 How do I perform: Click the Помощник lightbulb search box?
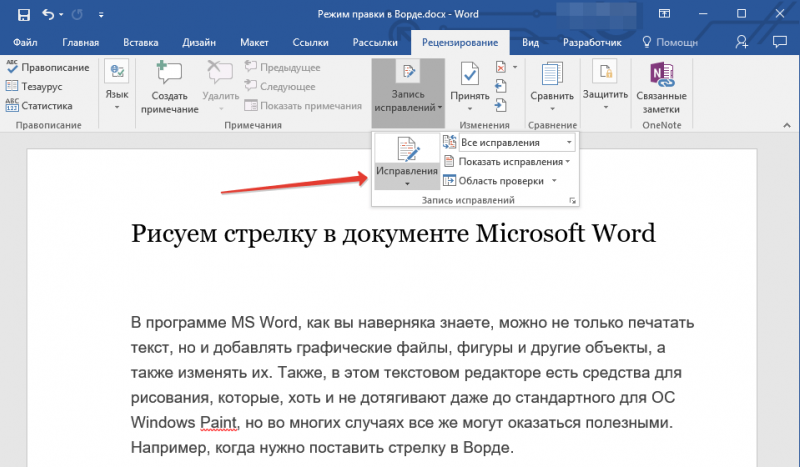click(670, 42)
